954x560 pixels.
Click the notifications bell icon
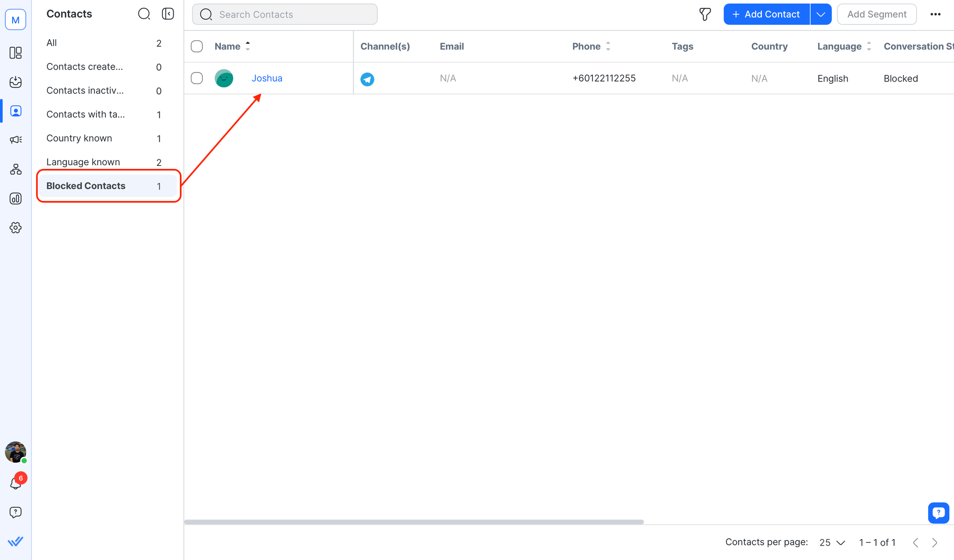tap(15, 484)
